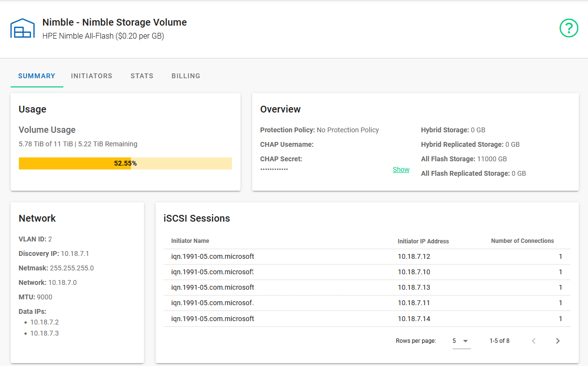Click the Nimble storage volume warehouse icon
Image resolution: width=588 pixels, height=366 pixels.
coord(22,28)
